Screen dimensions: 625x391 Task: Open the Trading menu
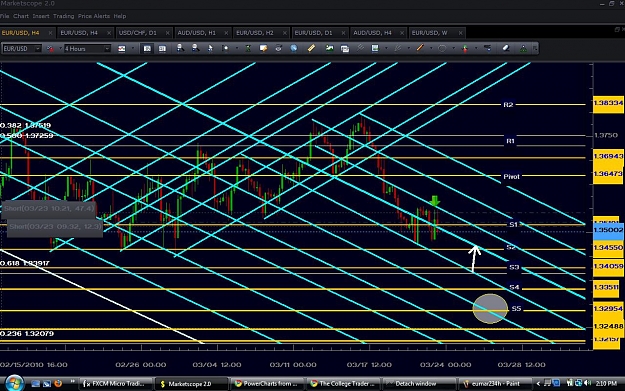point(64,16)
